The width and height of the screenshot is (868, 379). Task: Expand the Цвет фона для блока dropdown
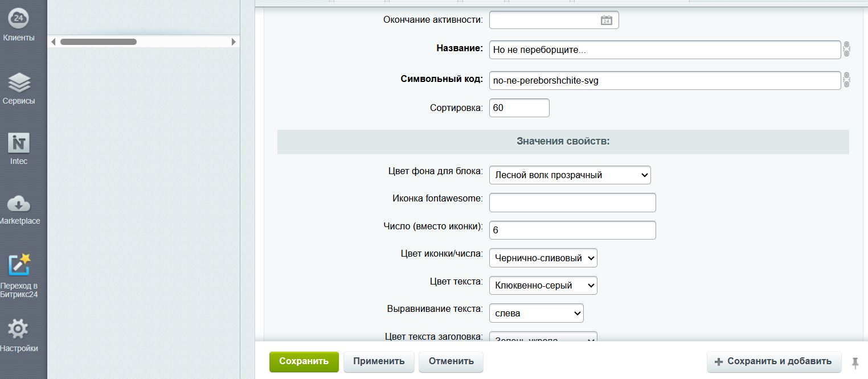pyautogui.click(x=570, y=175)
